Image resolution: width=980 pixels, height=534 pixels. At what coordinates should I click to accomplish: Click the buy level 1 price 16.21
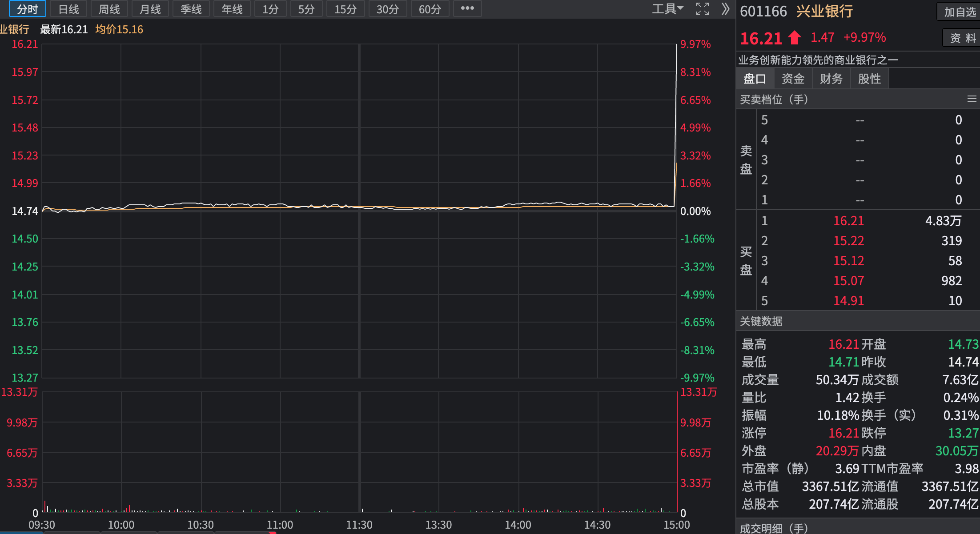[848, 221]
